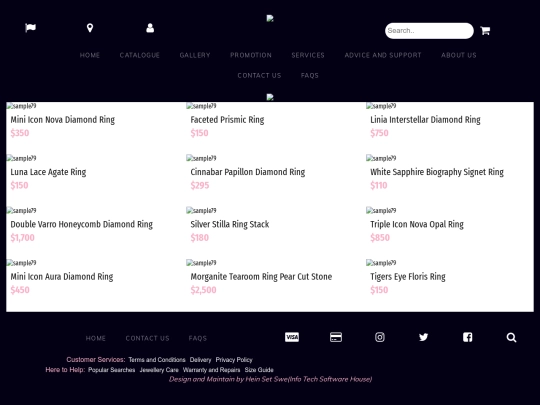Open Triple Icon Nova Opal Ring product

point(417,225)
